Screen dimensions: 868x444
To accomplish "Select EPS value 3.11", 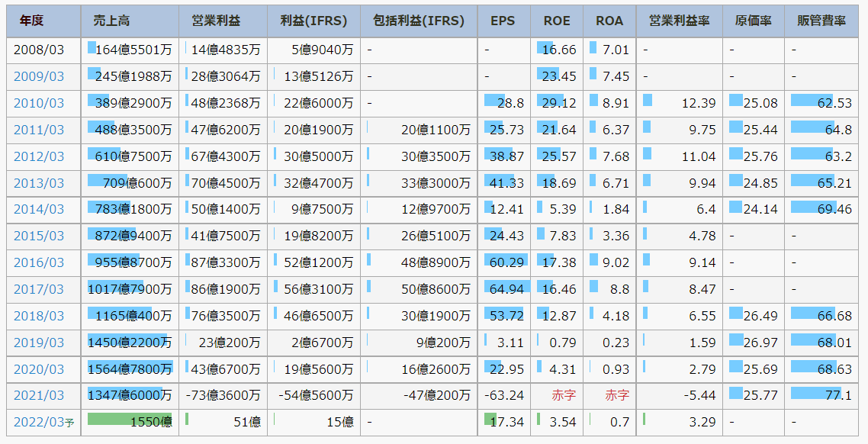I will coord(510,342).
